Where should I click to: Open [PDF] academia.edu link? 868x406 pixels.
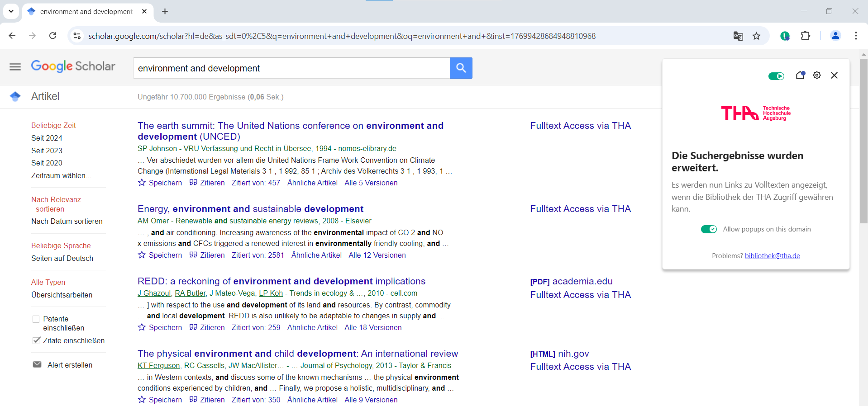pyautogui.click(x=571, y=281)
